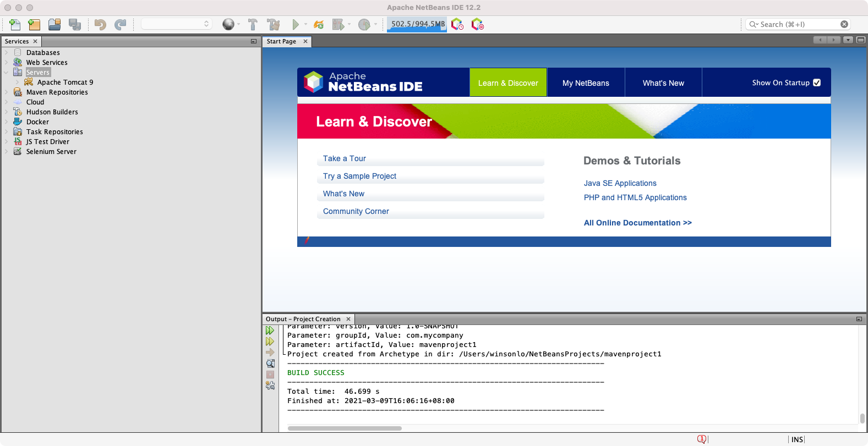Open the What's New header tab
Image resolution: width=868 pixels, height=446 pixels.
pos(663,82)
